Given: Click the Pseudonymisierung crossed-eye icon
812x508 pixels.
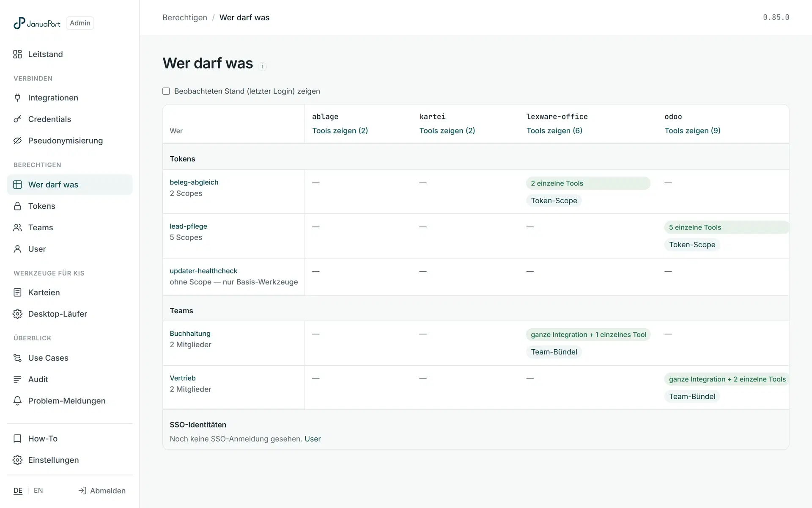Looking at the screenshot, I should (x=17, y=141).
